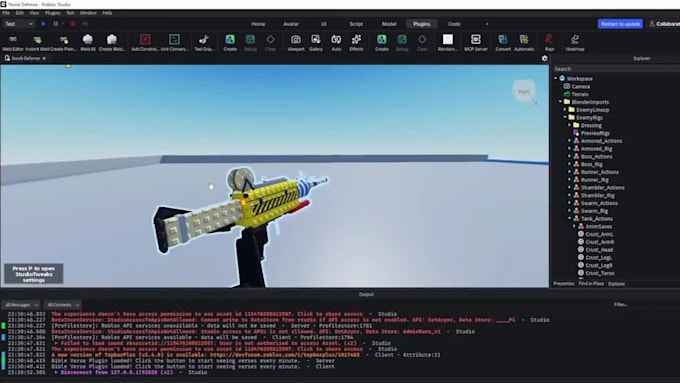Collapse the BlenderImports folder
The height and width of the screenshot is (383, 680).
pyautogui.click(x=560, y=102)
